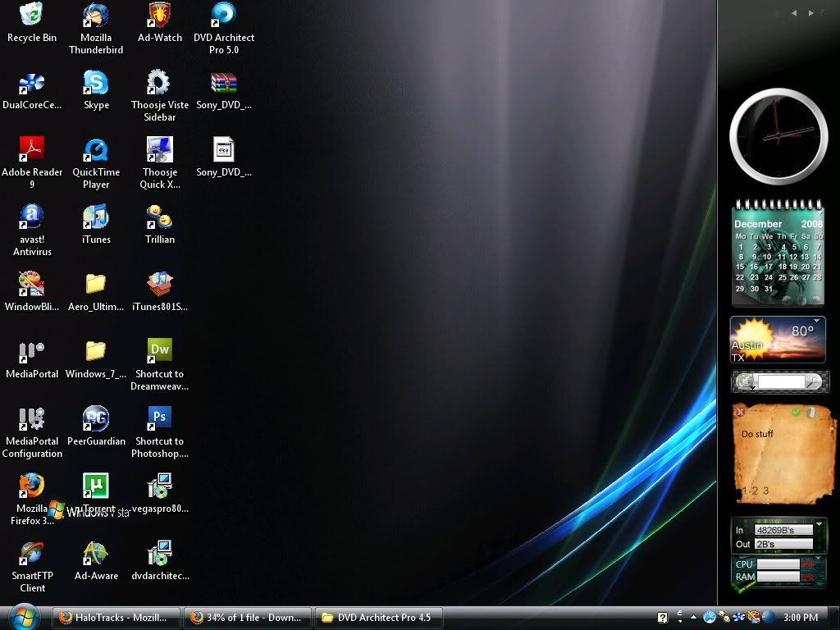This screenshot has width=840, height=630.
Task: Launch Ad-Aware from the desktop
Action: 96,561
